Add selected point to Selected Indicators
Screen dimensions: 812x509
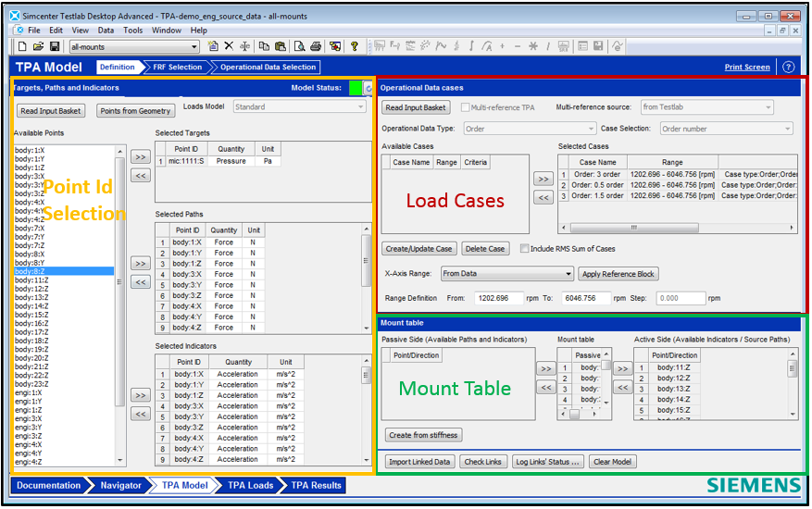coord(141,395)
